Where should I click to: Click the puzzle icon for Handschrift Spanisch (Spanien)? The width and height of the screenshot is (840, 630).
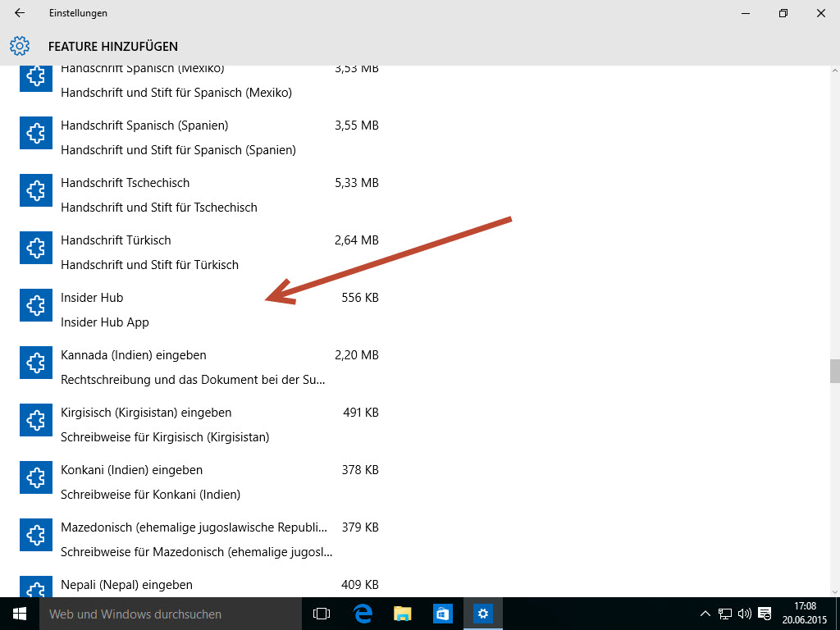tap(36, 133)
